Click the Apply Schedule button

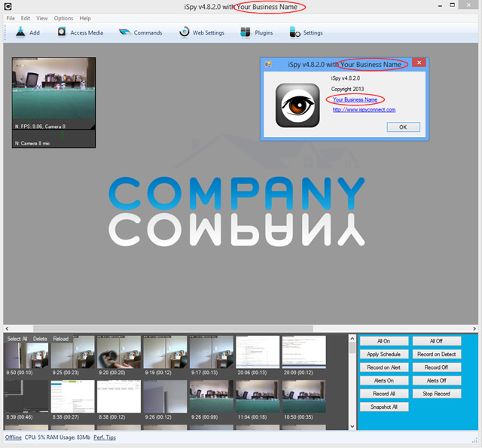pos(384,355)
